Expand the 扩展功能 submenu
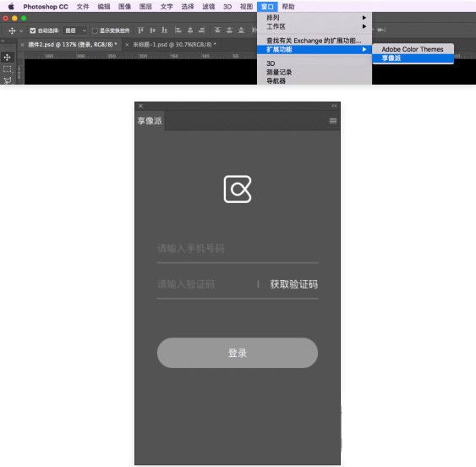476x467 pixels. (x=315, y=49)
